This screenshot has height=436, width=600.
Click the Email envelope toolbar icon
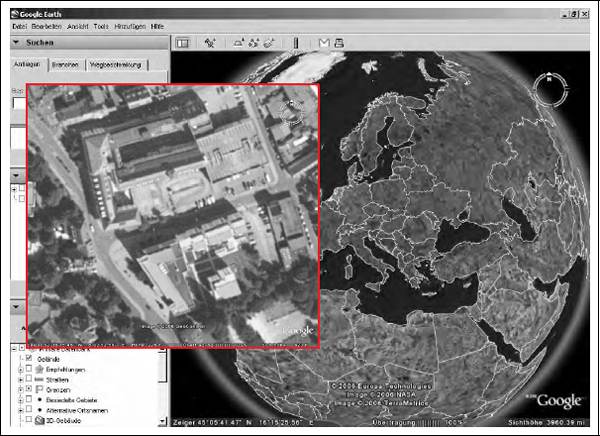coord(324,43)
